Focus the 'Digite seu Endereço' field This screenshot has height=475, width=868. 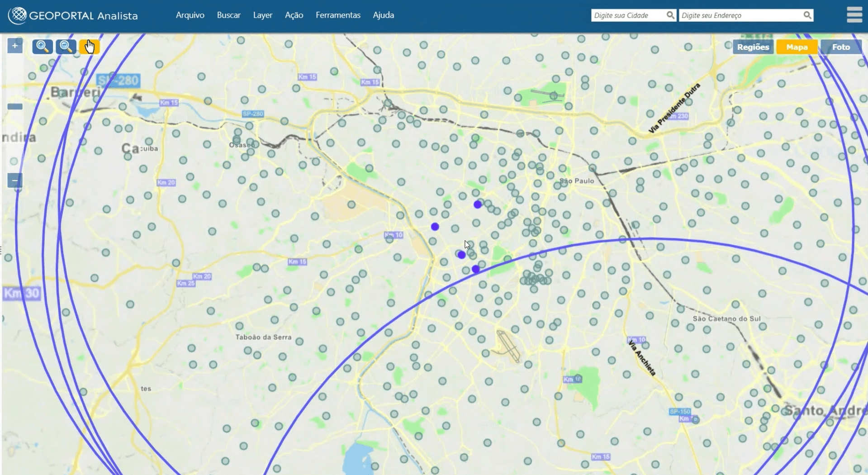point(740,15)
